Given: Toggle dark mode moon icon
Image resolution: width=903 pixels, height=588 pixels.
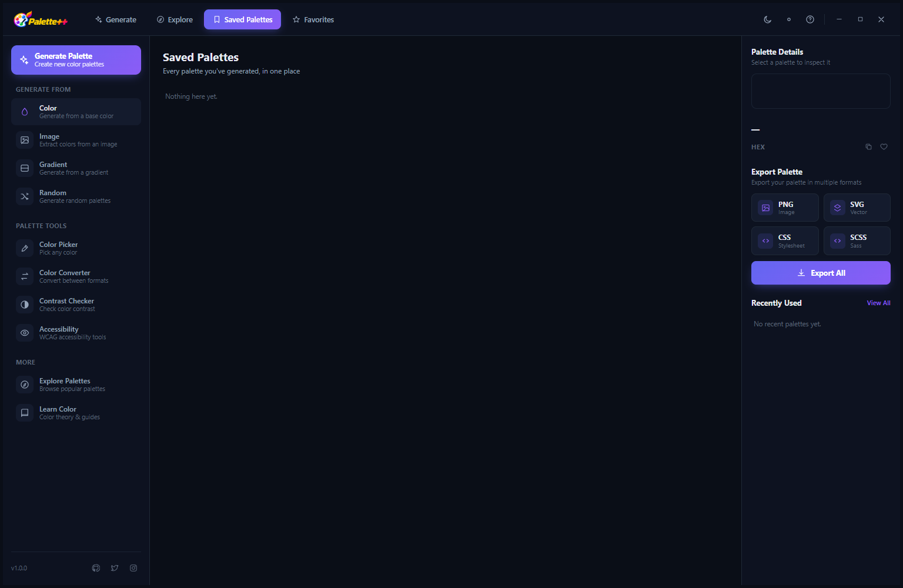Looking at the screenshot, I should click(x=768, y=19).
